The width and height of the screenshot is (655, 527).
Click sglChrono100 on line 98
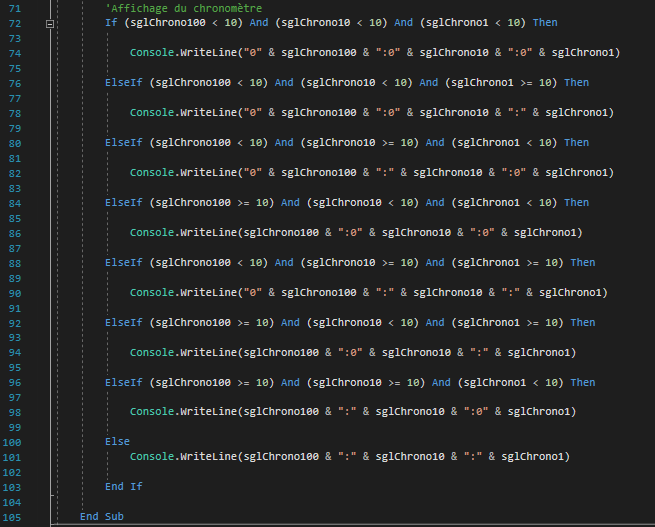(x=281, y=412)
